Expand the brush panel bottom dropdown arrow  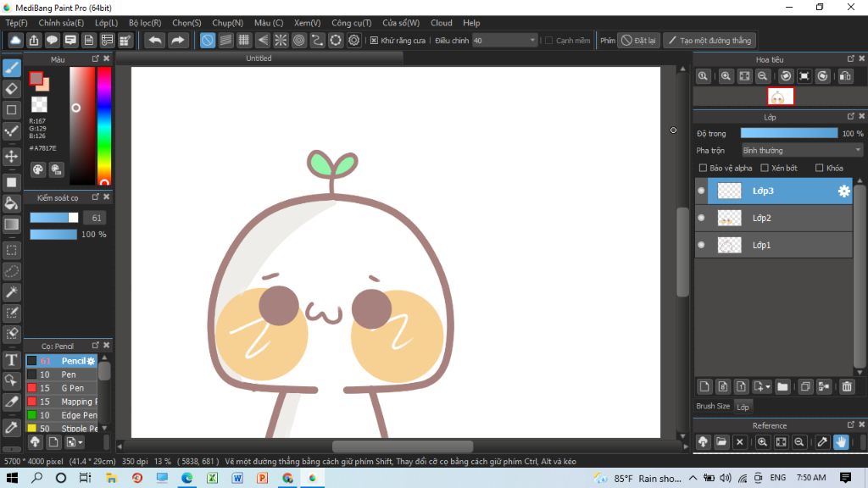click(81, 442)
